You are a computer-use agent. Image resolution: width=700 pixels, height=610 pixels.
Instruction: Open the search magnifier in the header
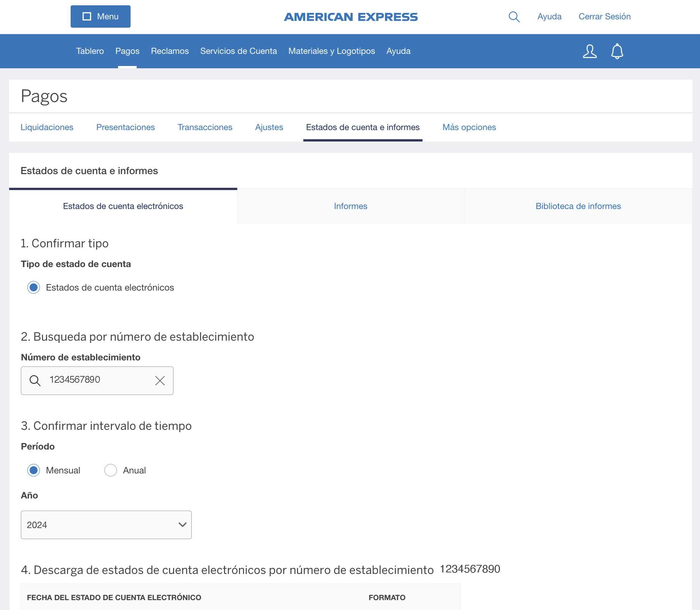tap(514, 17)
